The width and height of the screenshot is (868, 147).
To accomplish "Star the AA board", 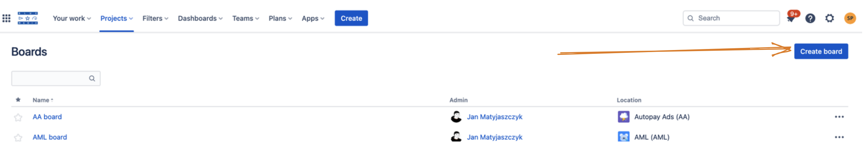I will pos(18,118).
